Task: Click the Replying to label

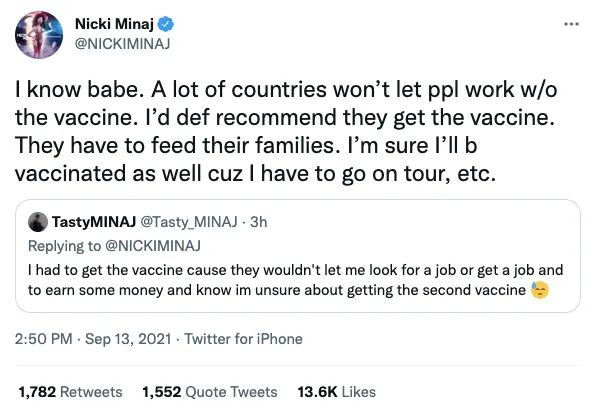Action: (64, 246)
